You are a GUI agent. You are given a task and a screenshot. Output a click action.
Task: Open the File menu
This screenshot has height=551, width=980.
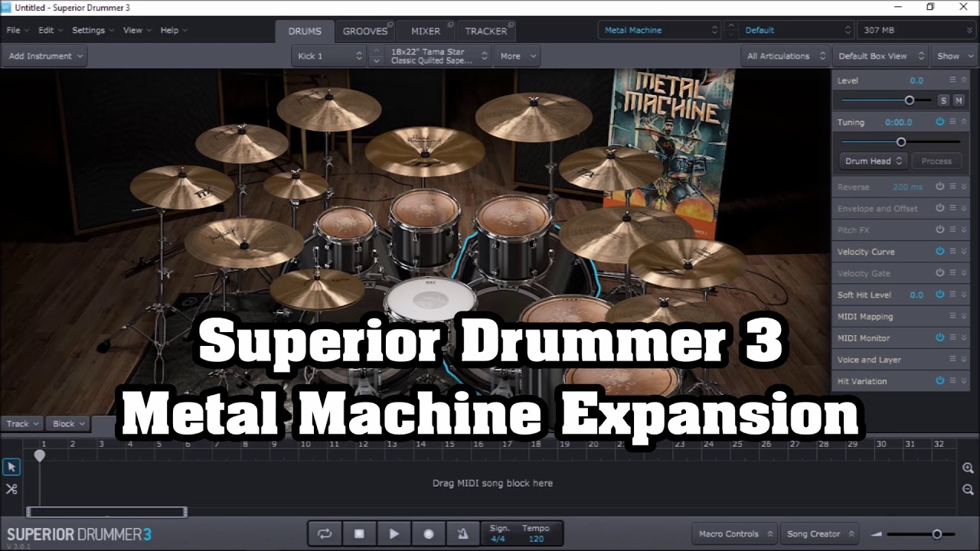18,31
